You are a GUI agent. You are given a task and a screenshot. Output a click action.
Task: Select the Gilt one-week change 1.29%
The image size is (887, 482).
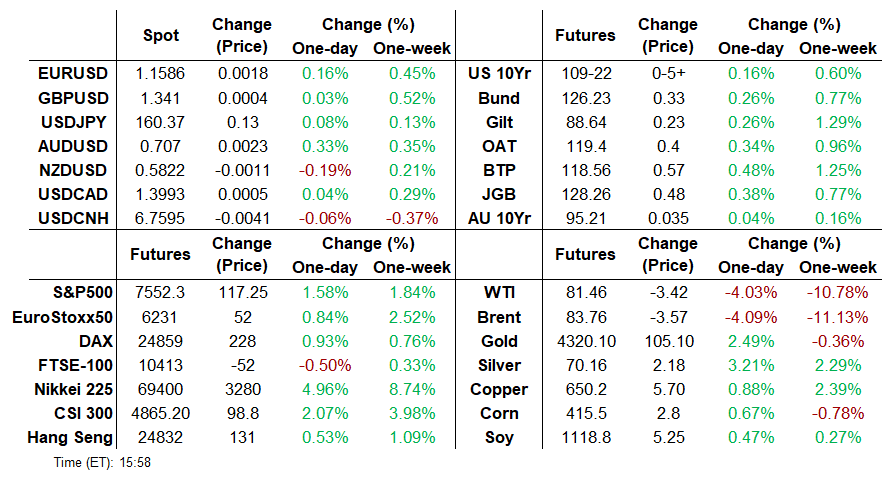[x=838, y=122]
